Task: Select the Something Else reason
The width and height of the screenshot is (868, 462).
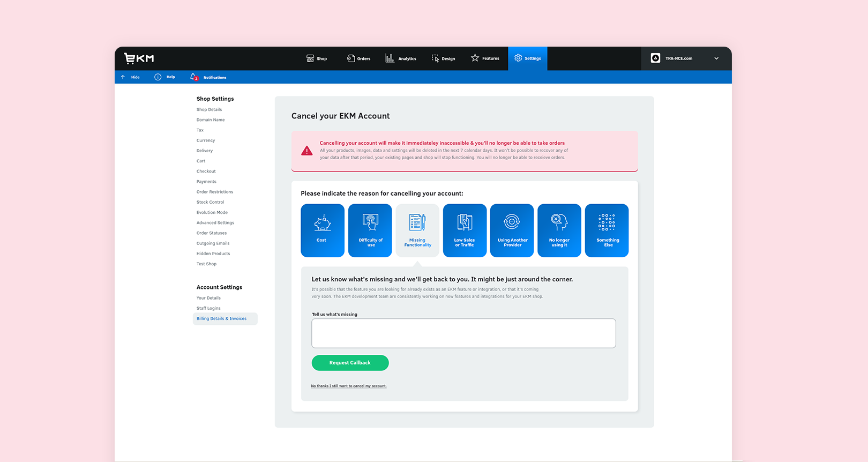Action: click(607, 230)
